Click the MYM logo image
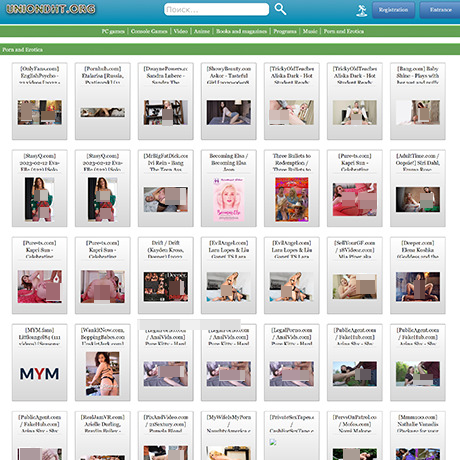The width and height of the screenshot is (460, 460). [x=39, y=374]
